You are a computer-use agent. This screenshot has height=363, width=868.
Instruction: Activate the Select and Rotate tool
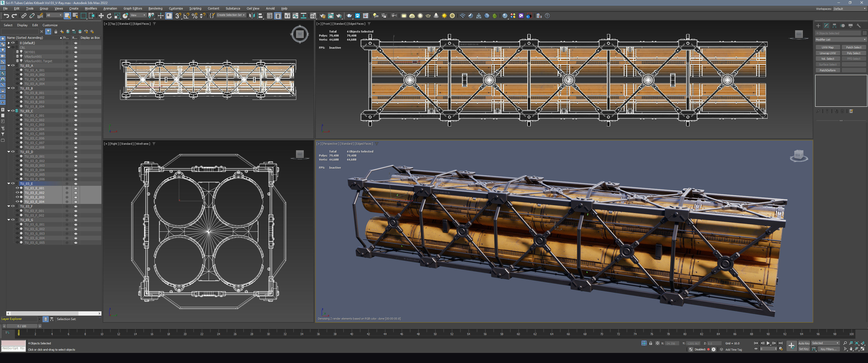tap(109, 16)
